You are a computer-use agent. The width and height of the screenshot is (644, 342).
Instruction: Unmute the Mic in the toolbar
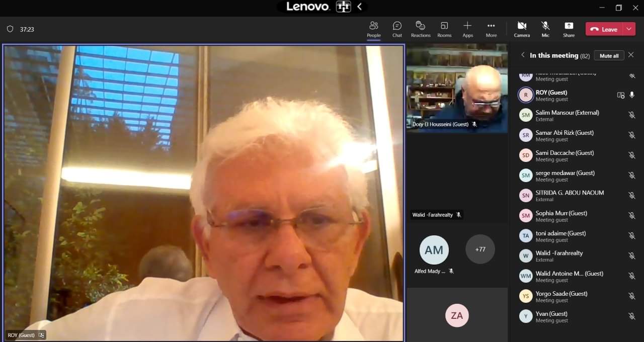tap(545, 29)
